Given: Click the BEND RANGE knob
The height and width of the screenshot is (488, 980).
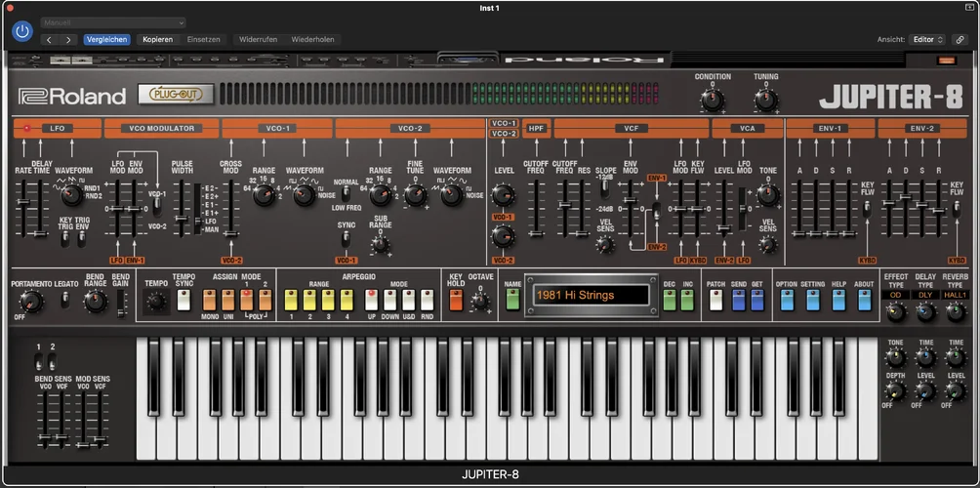Looking at the screenshot, I should tap(95, 302).
